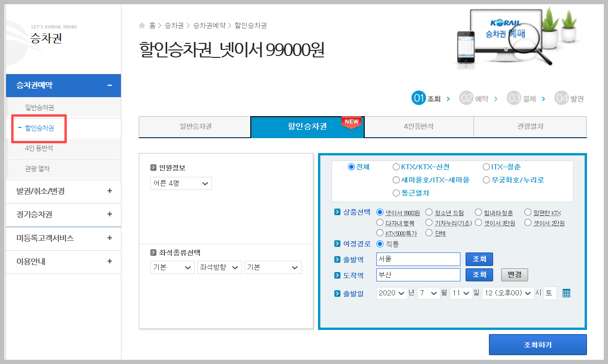608x364 pixels.
Task: Select the ITX-청춘 radio button
Action: pyautogui.click(x=486, y=167)
